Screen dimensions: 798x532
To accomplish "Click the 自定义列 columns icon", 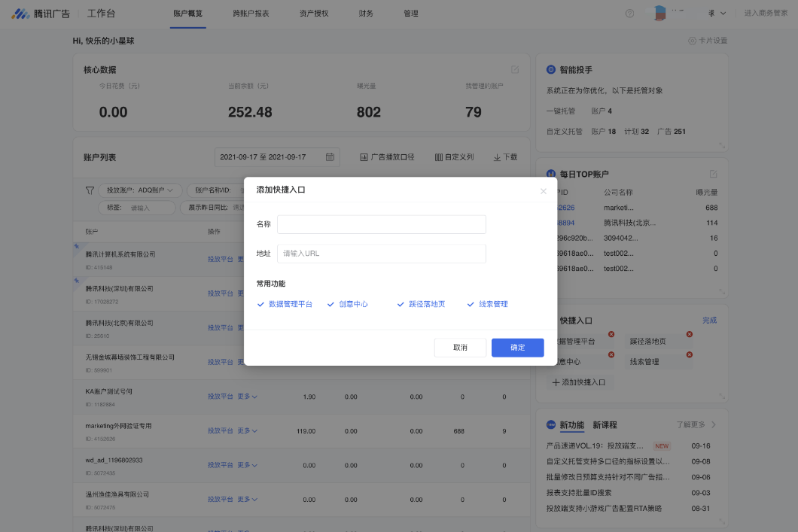I will [x=437, y=157].
